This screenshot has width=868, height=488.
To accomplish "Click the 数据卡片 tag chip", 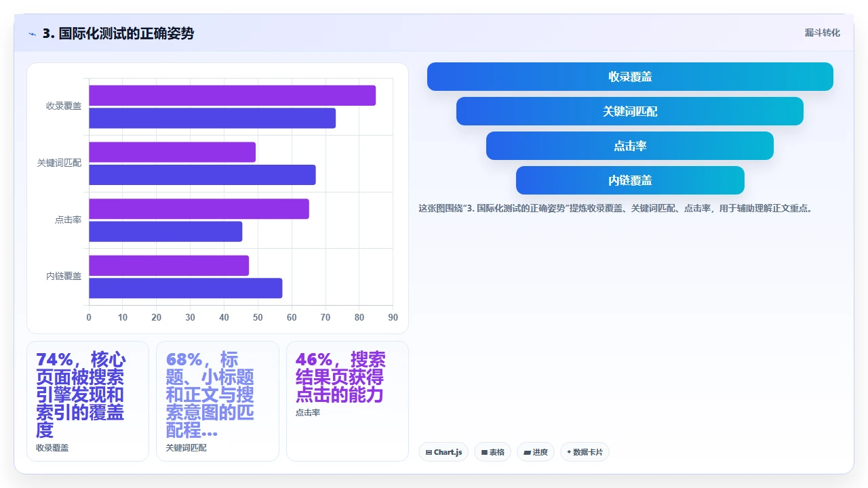I will tap(585, 452).
